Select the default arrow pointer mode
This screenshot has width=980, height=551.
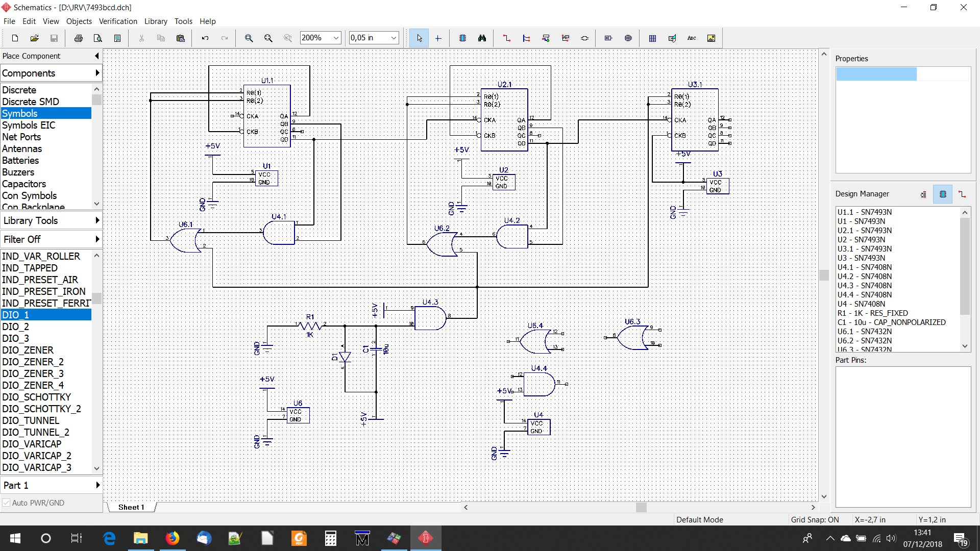coord(419,38)
